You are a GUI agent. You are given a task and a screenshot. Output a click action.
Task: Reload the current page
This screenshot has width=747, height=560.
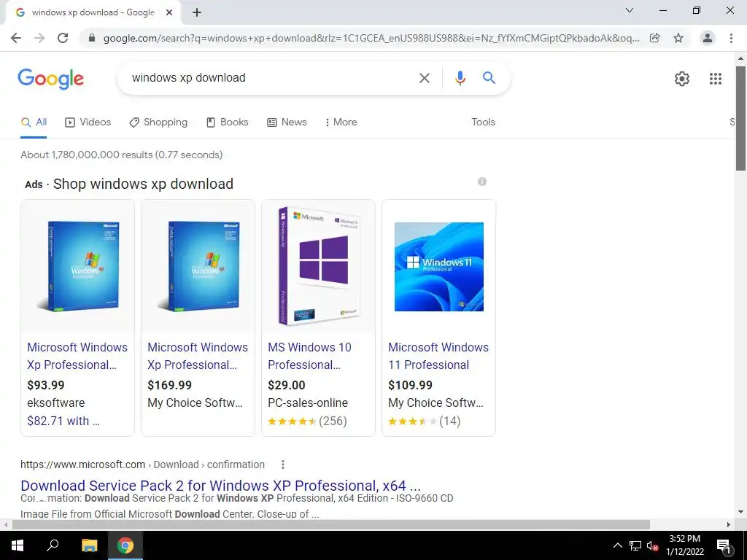tap(63, 38)
